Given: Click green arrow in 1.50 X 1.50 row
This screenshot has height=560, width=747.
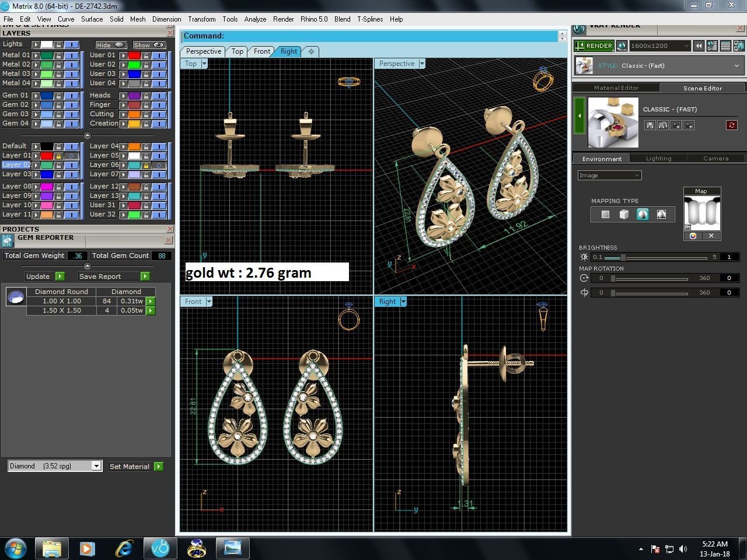Looking at the screenshot, I should [x=151, y=310].
